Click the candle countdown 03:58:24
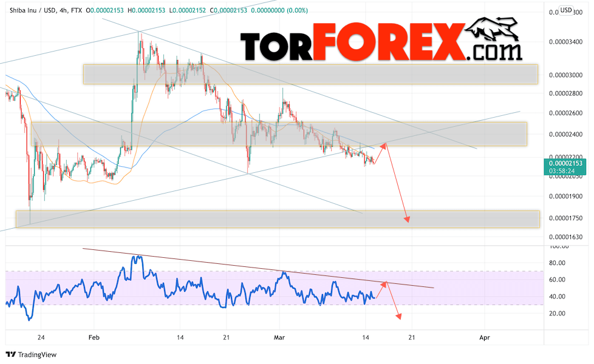The image size is (594, 364). 562,171
